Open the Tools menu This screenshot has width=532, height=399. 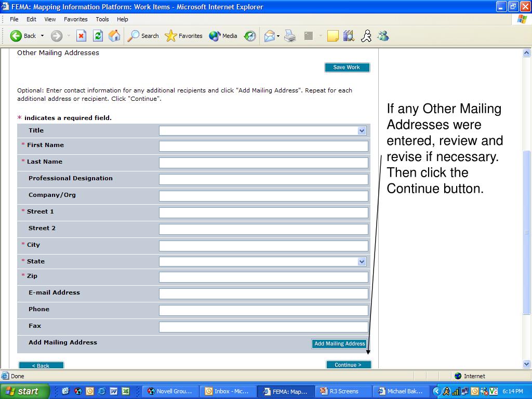(102, 19)
